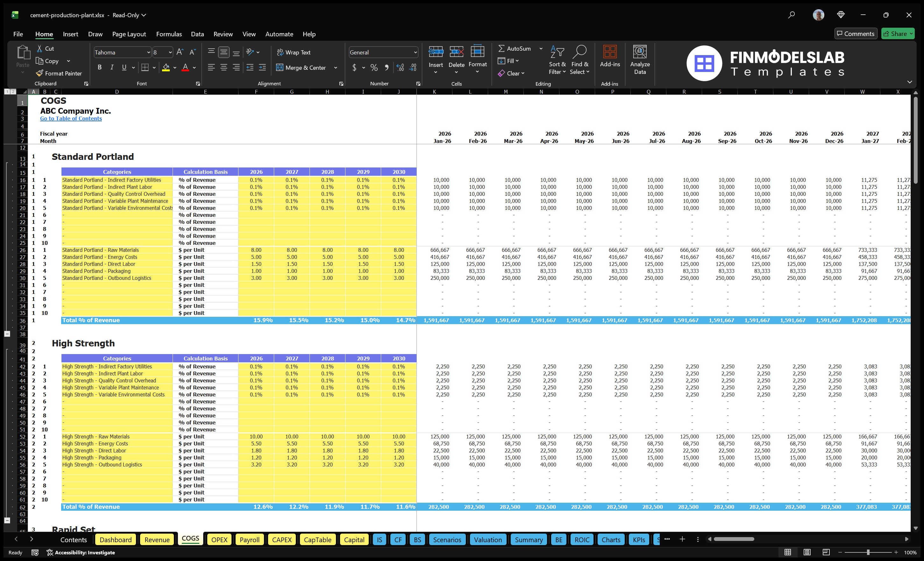Click the Format Painter brush icon
This screenshot has width=924, height=561.
[39, 73]
